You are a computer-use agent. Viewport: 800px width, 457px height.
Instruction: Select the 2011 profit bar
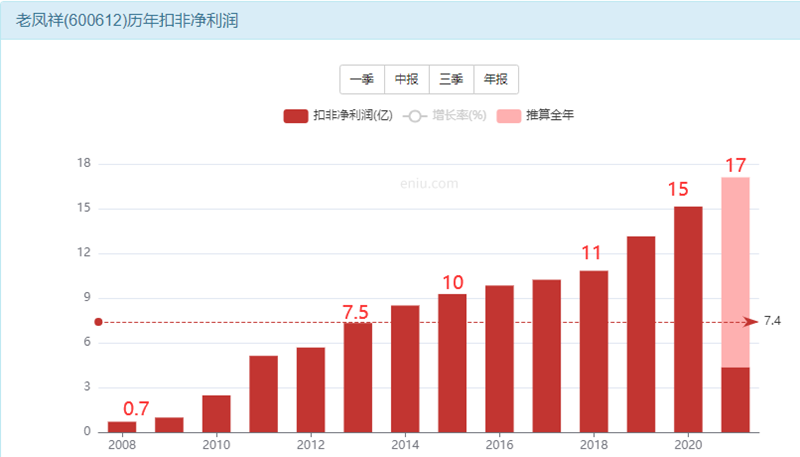(x=264, y=394)
